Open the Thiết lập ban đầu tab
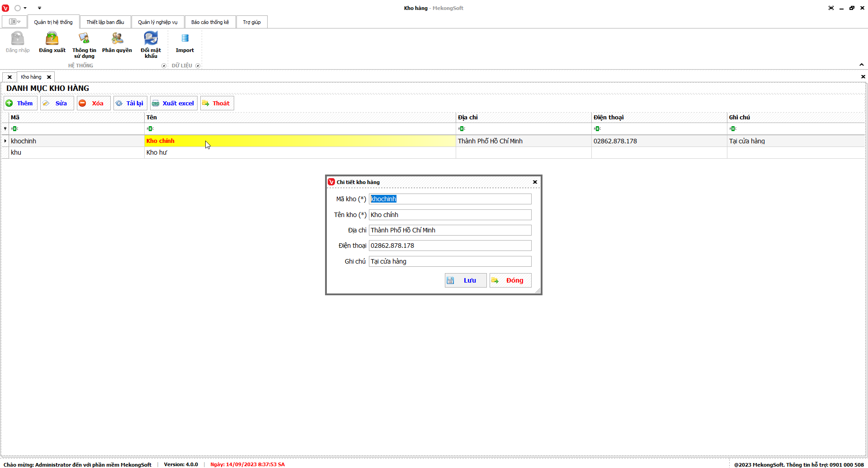This screenshot has width=868, height=468. click(105, 22)
